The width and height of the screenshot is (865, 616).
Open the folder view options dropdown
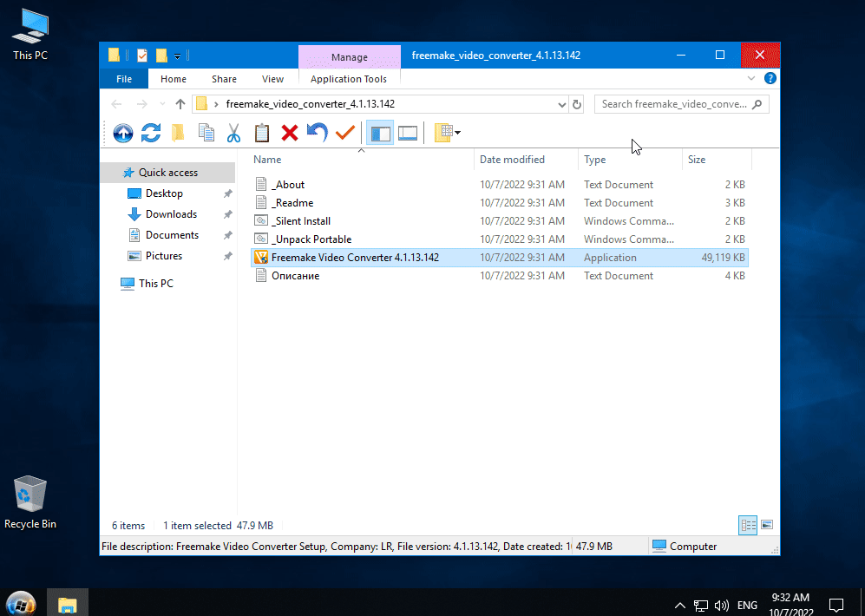448,133
